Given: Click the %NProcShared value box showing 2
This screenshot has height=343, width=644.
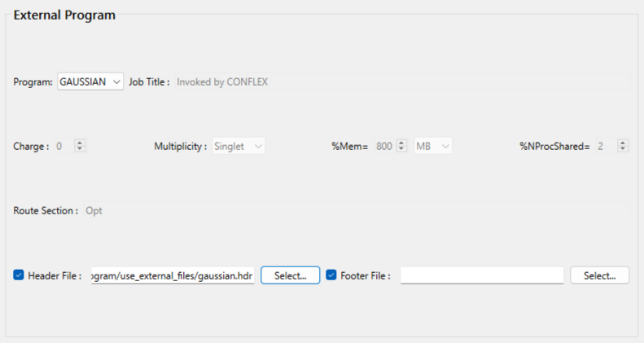Looking at the screenshot, I should 604,146.
